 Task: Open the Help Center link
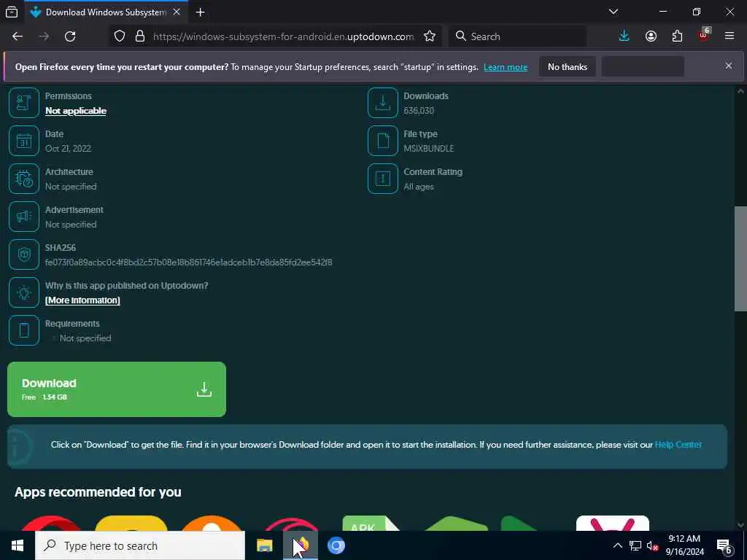pyautogui.click(x=678, y=445)
